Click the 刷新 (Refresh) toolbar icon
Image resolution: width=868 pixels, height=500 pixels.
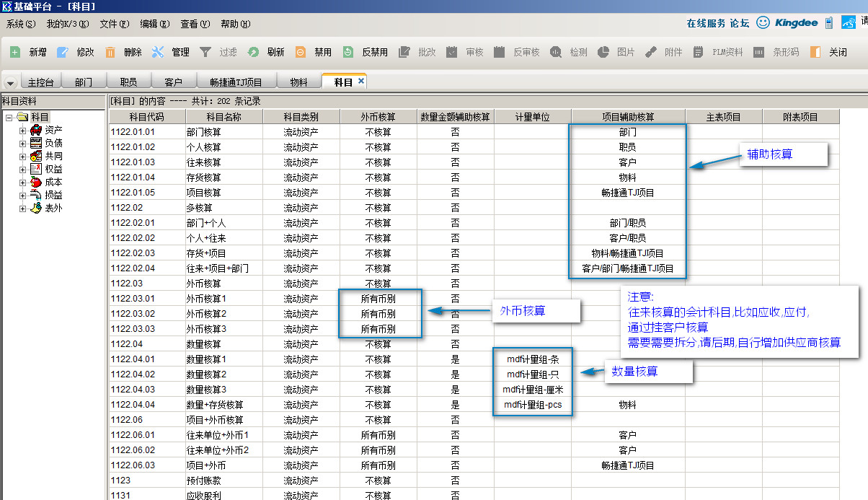pyautogui.click(x=253, y=52)
